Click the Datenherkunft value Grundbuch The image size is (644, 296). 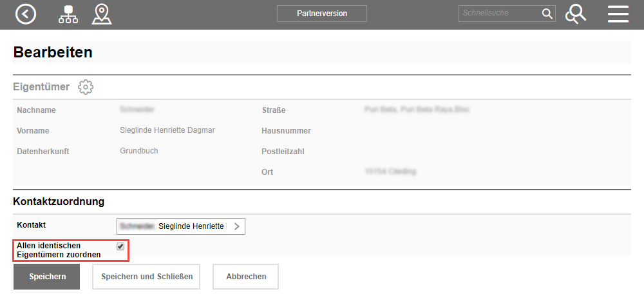point(139,151)
